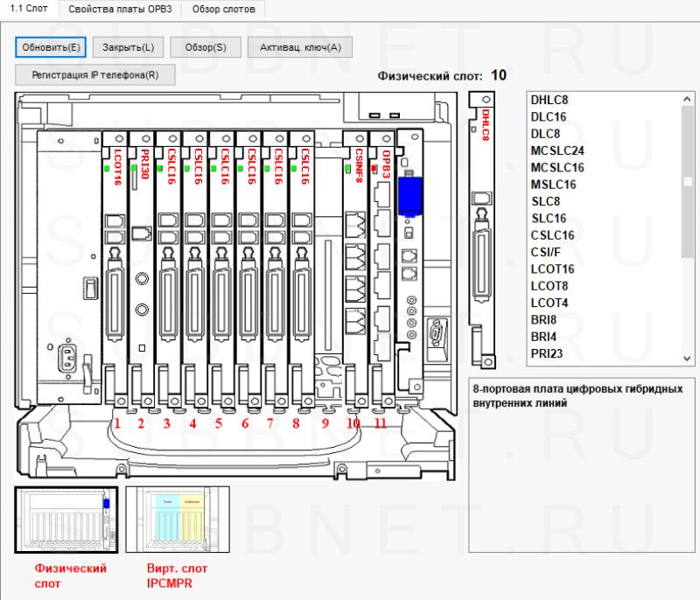
Task: Click the Активац. ключ(A) button
Action: 300,46
